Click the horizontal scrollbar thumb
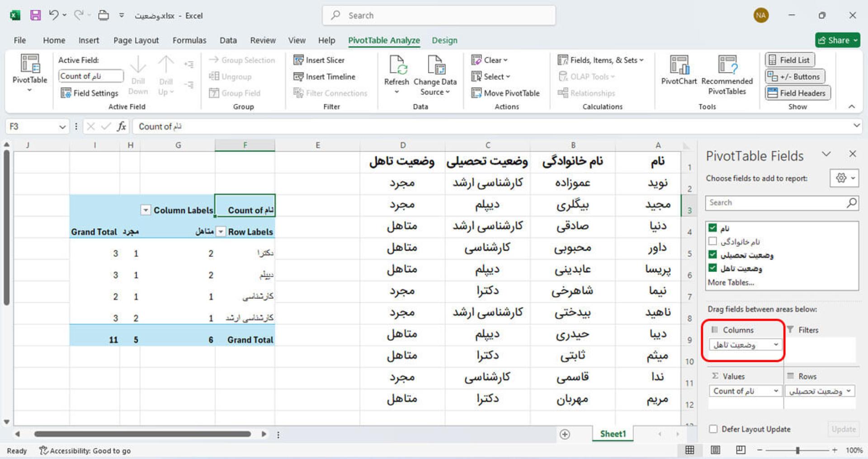The width and height of the screenshot is (868, 459). 142,434
